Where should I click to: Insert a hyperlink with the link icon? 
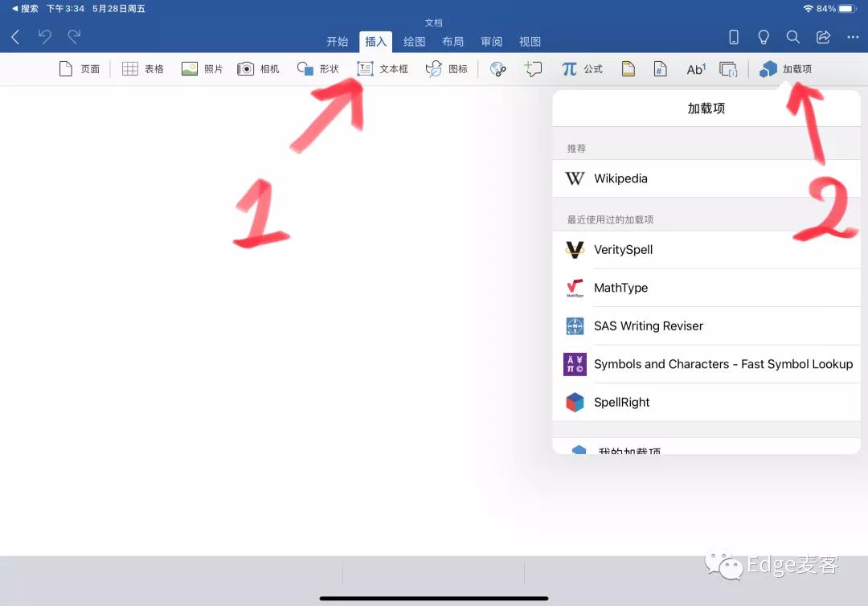point(498,68)
